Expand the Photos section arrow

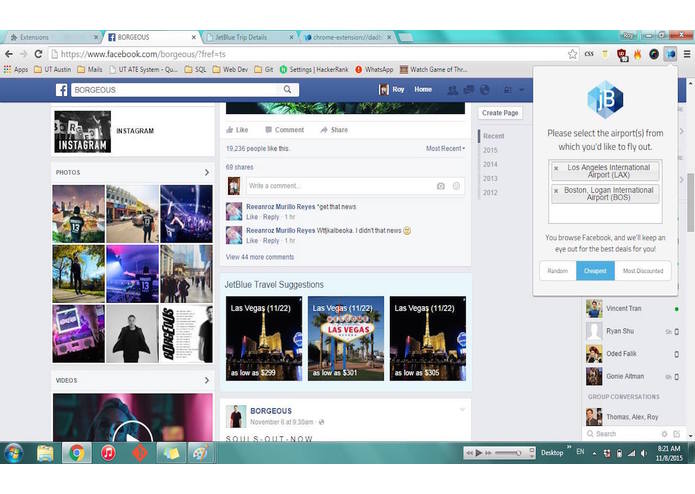207,172
